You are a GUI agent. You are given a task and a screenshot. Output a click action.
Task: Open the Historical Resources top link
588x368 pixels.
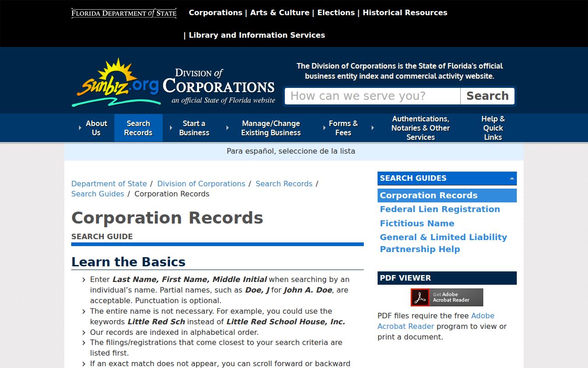[405, 12]
